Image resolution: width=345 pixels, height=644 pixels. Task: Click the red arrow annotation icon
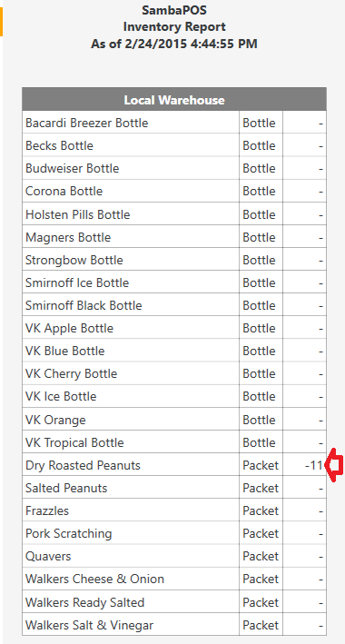click(333, 464)
